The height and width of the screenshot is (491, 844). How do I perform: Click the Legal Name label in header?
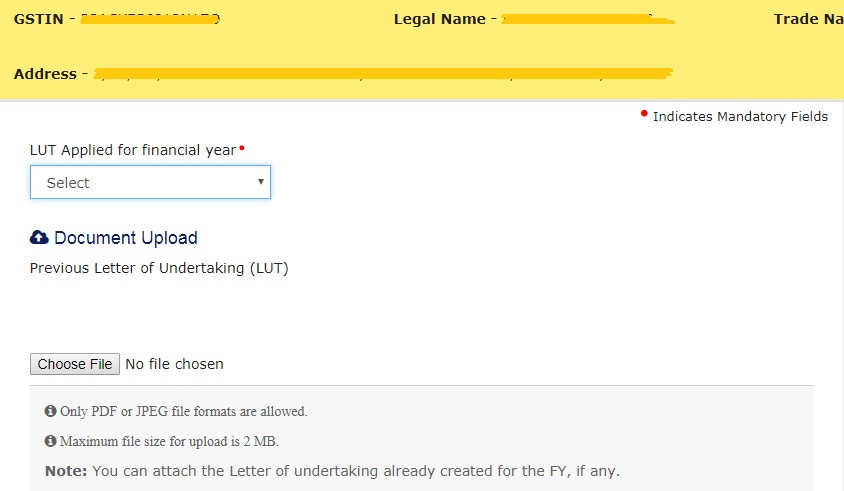(440, 19)
